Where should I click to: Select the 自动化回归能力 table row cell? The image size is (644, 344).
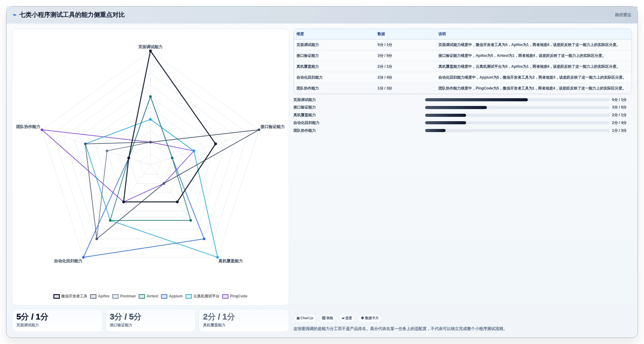(310, 77)
